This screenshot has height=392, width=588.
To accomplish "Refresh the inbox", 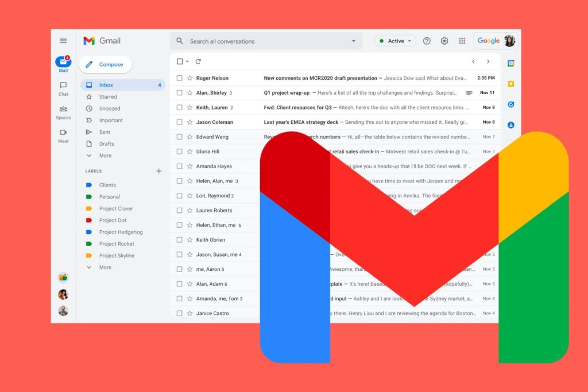I will tap(197, 61).
